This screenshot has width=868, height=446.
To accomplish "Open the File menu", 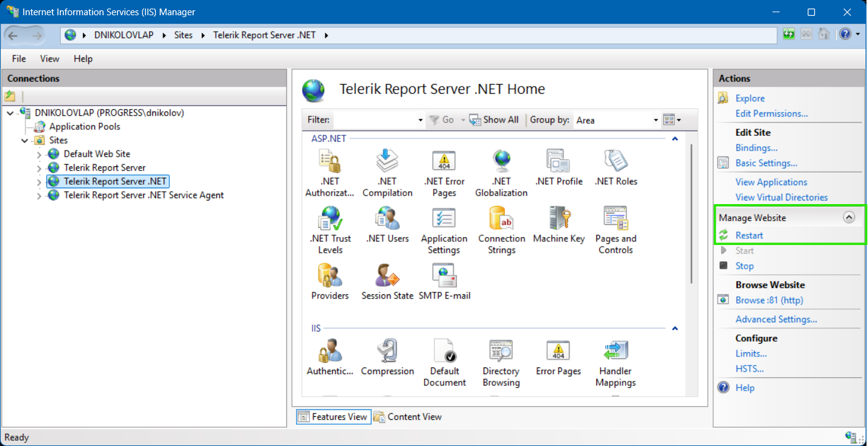I will [x=19, y=58].
